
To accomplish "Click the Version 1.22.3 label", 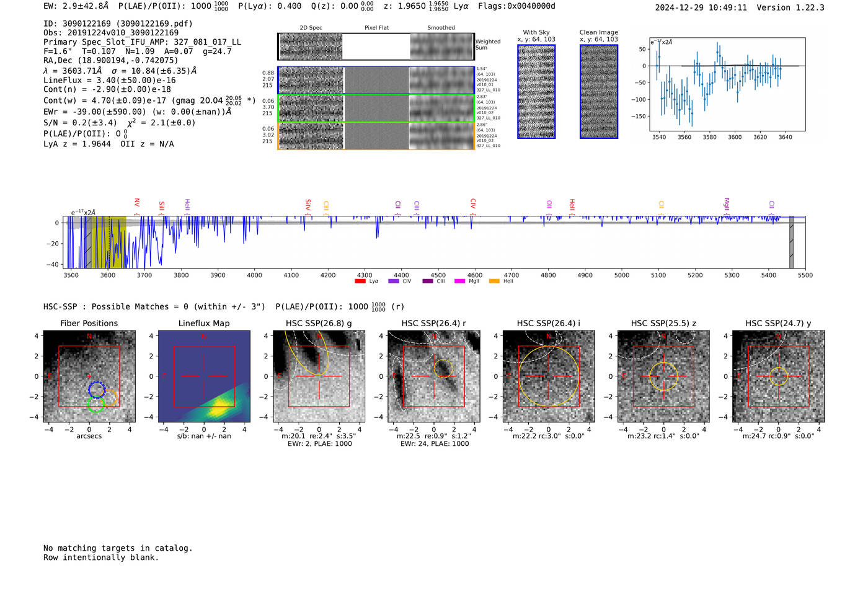I will [x=790, y=7].
